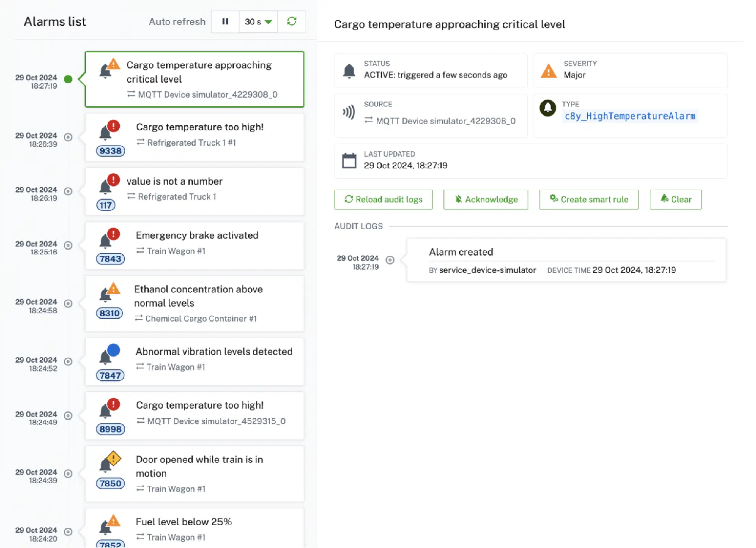The width and height of the screenshot is (756, 548).
Task: Open the 30 s refresh interval dropdown
Action: 258,22
